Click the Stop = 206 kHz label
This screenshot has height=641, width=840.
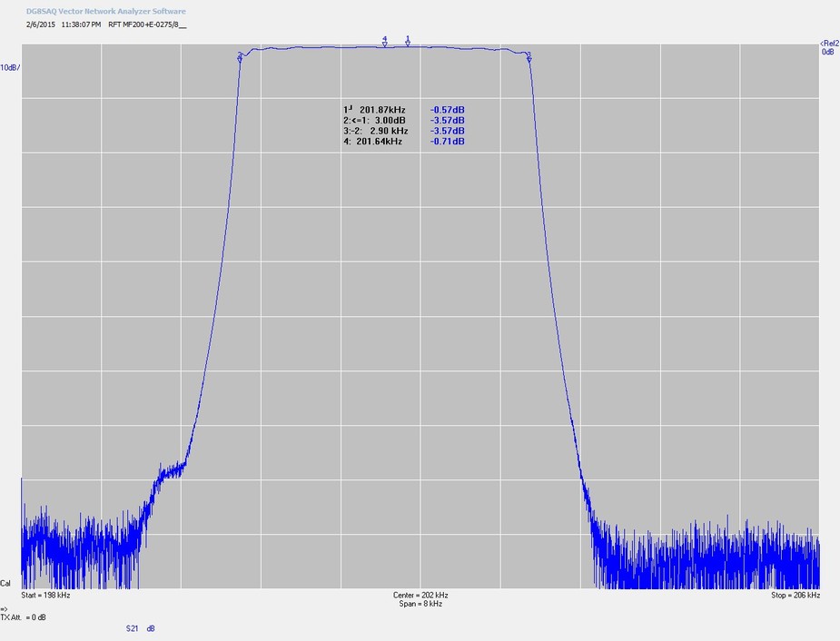[796, 596]
